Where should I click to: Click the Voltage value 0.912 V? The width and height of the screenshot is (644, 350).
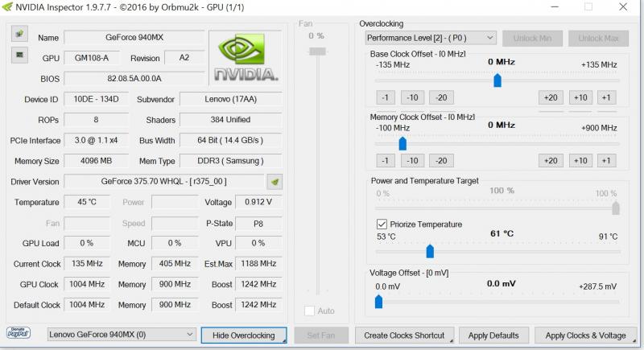(258, 202)
